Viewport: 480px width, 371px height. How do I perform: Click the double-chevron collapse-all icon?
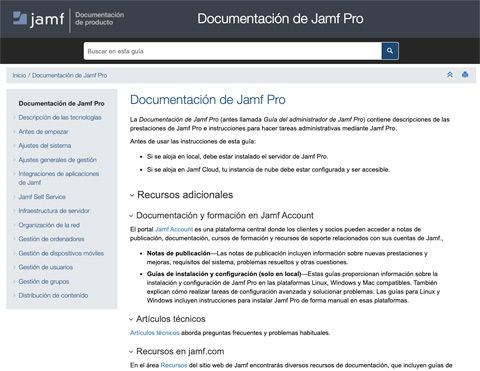450,75
